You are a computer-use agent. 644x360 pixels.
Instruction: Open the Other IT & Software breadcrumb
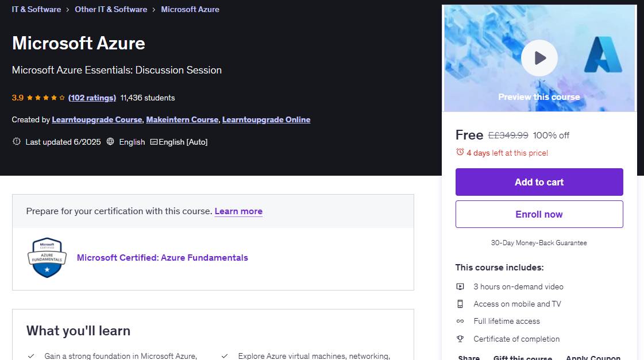coord(111,9)
